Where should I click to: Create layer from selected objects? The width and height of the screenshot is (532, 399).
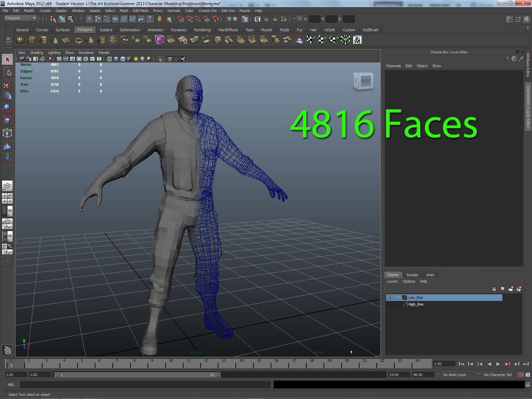[519, 289]
